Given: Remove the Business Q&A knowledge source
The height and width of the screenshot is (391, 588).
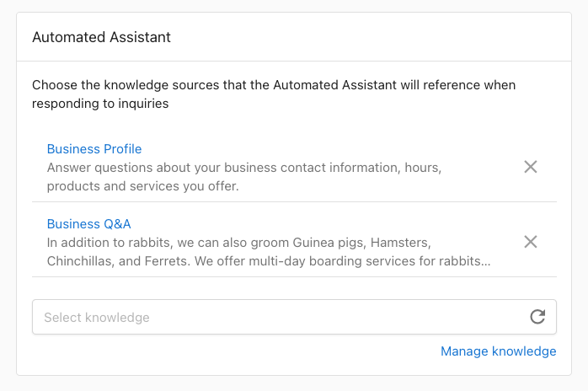Looking at the screenshot, I should pos(531,242).
